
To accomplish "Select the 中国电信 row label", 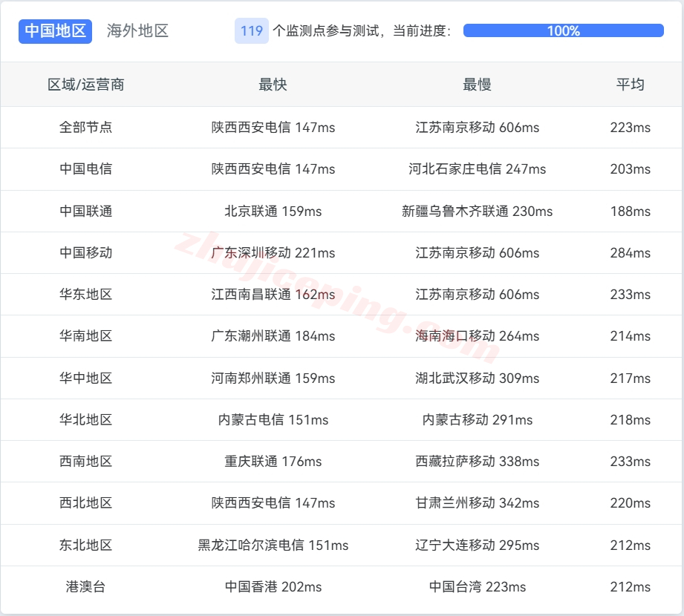I will (x=86, y=169).
